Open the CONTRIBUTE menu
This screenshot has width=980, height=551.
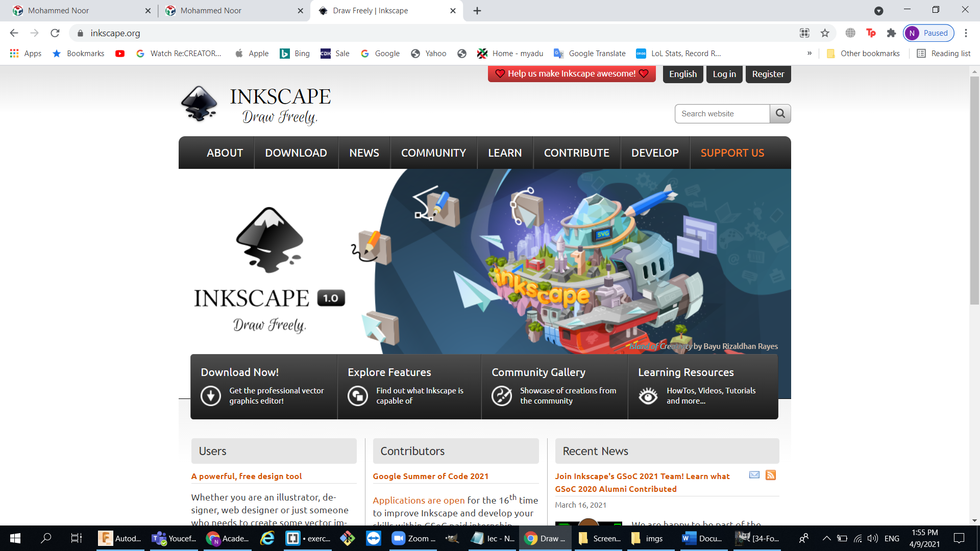[x=576, y=153]
